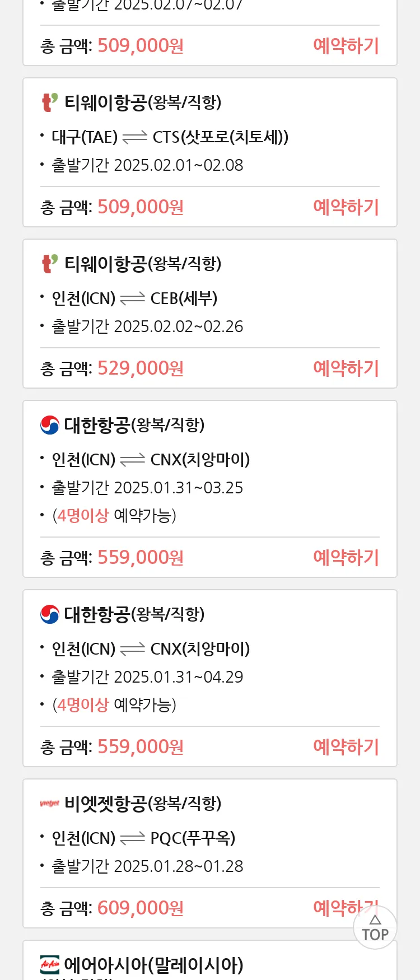Open the 에어아시아(말레이시아) card title
420x980 pixels.
tap(153, 965)
